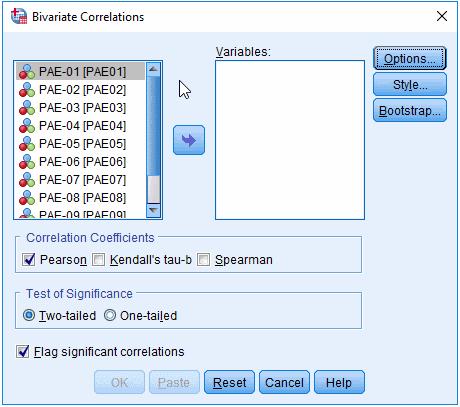The width and height of the screenshot is (460, 407).
Task: Click the PAE-07 variable icon
Action: click(27, 180)
